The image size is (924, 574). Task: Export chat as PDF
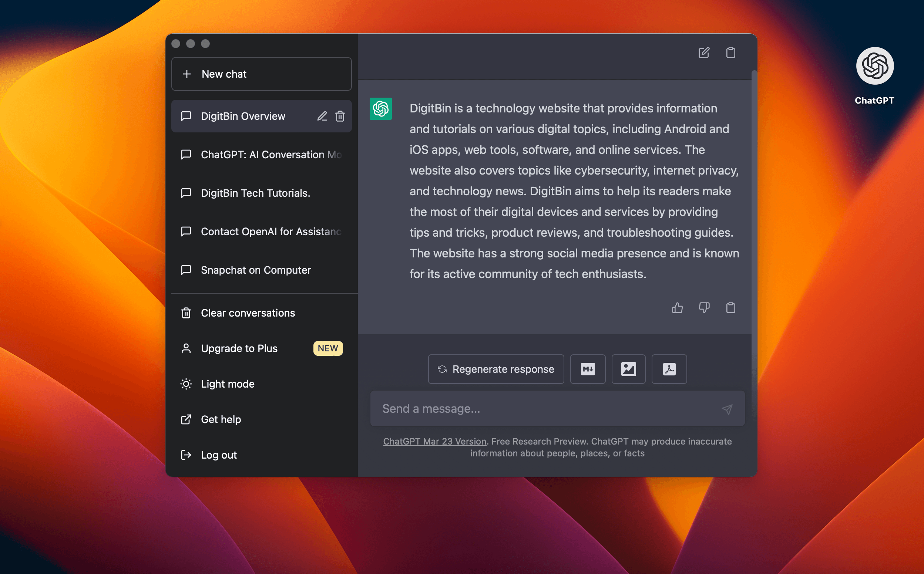669,369
